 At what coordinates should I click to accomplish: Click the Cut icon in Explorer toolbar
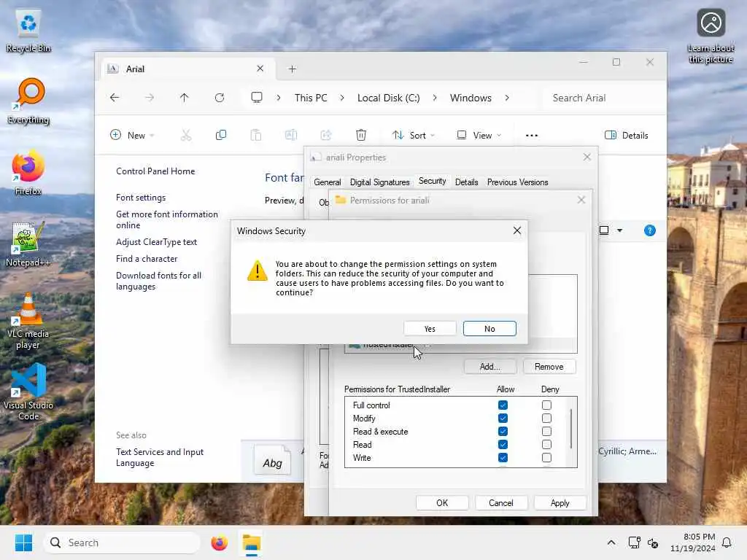186,135
